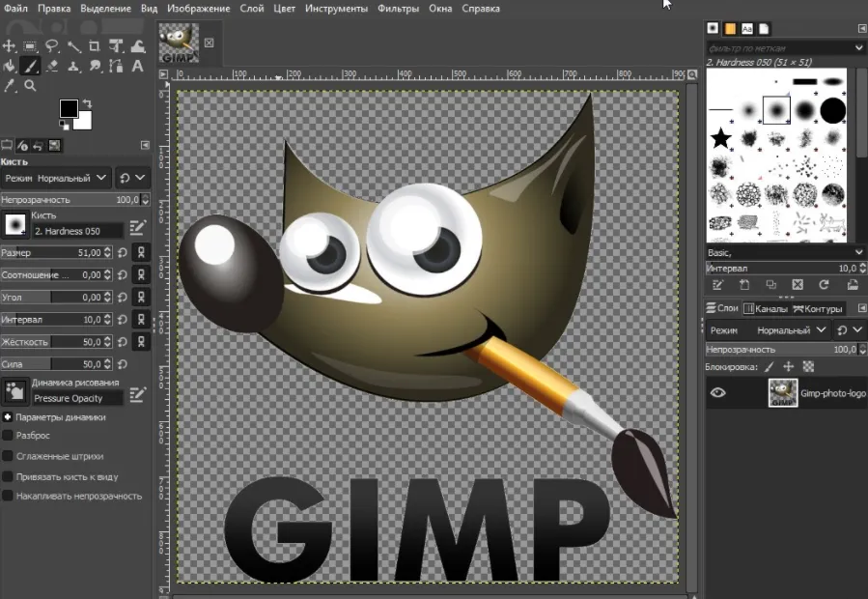This screenshot has height=599, width=868.
Task: Enable Накапливать непрозрачность checkbox
Action: [x=8, y=496]
